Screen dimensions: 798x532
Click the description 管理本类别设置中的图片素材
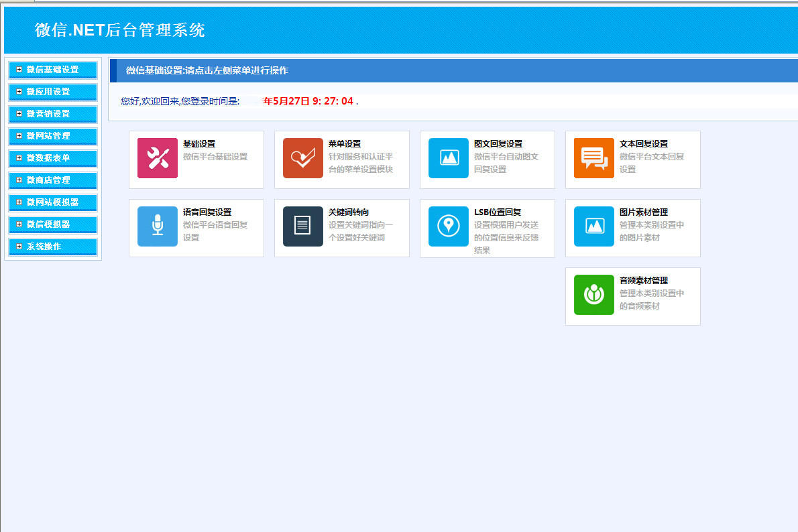(652, 231)
